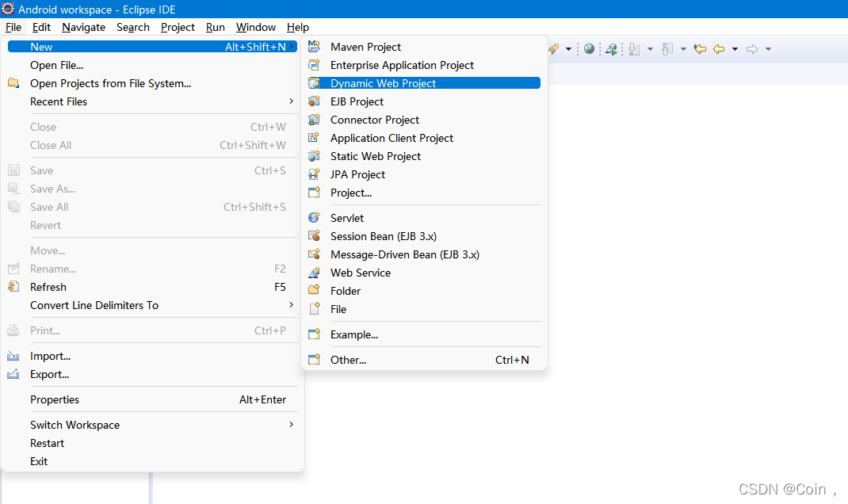Choose Maven Project from New submenu
The height and width of the screenshot is (504, 848).
tap(424, 47)
